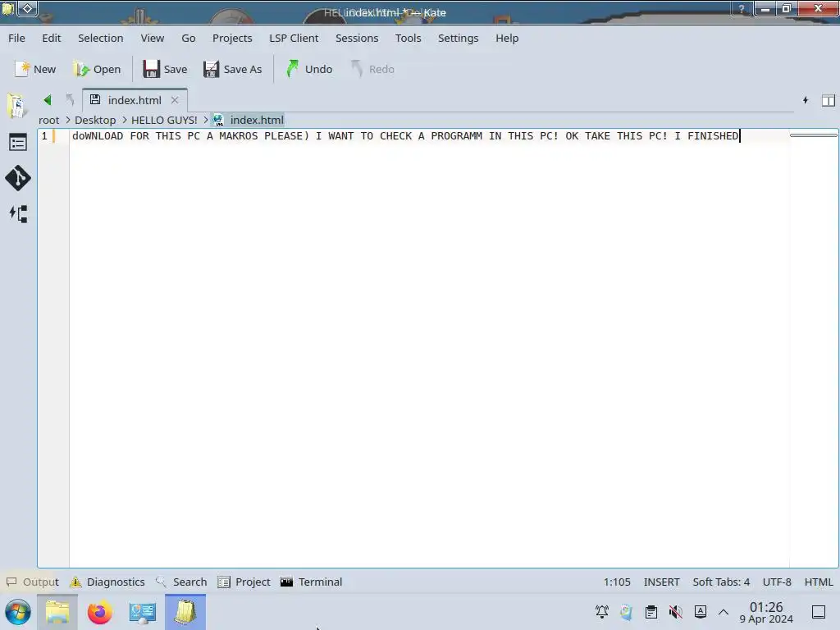
Task: Open the View menu
Action: (x=152, y=38)
